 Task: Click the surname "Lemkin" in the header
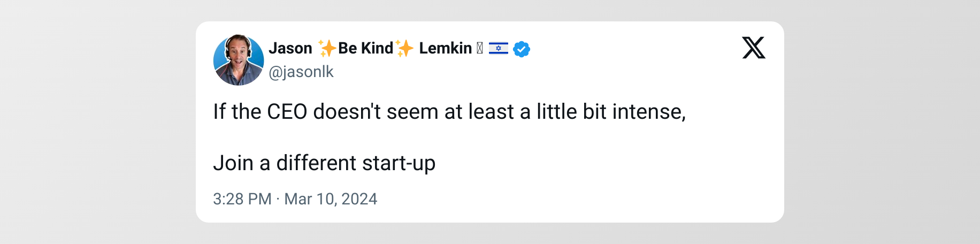click(x=445, y=48)
